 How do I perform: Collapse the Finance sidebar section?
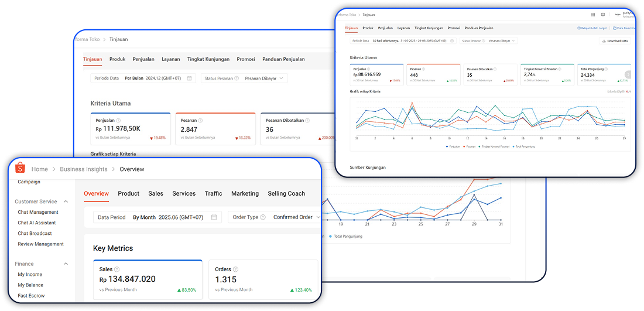tap(66, 264)
